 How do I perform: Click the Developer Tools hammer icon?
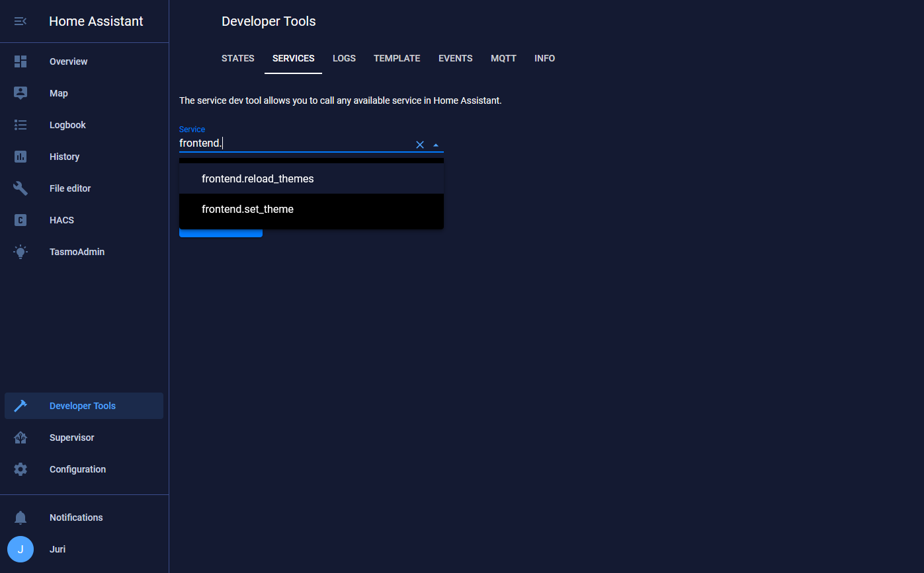[21, 406]
